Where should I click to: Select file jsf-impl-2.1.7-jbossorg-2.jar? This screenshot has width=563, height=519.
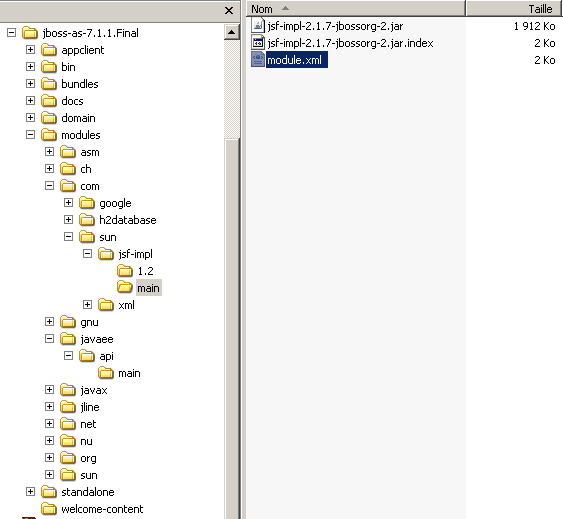tap(335, 26)
